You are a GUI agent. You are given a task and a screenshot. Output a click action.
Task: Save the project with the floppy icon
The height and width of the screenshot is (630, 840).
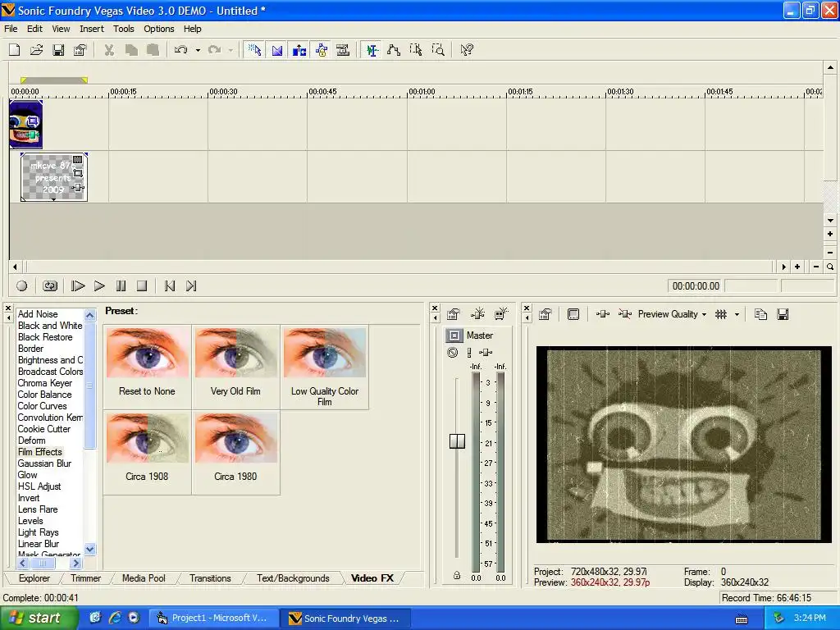[x=58, y=50]
